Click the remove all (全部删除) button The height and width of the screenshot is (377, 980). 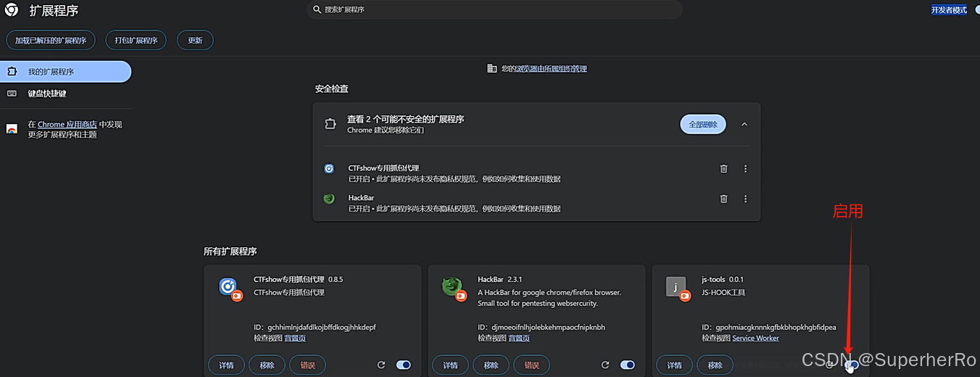coord(703,125)
